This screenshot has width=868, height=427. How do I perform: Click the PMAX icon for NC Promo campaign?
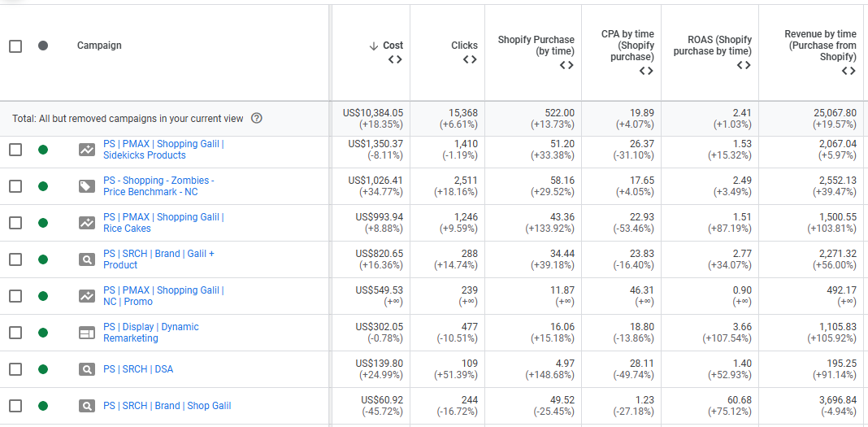pyautogui.click(x=87, y=296)
